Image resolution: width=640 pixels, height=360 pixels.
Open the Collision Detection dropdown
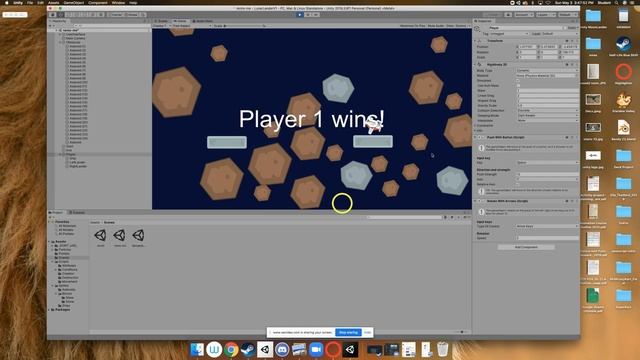coord(547,111)
